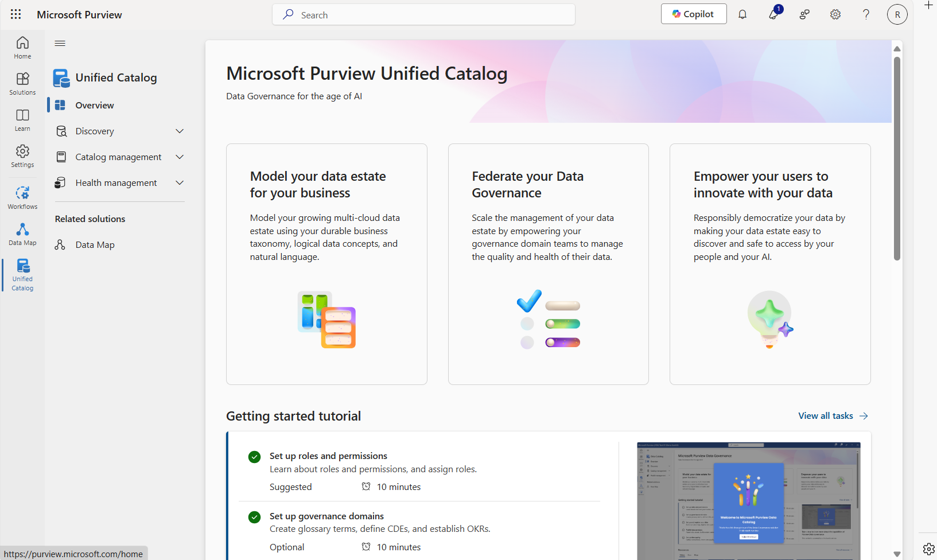Select the Unified Catalog rail icon

pos(22,273)
